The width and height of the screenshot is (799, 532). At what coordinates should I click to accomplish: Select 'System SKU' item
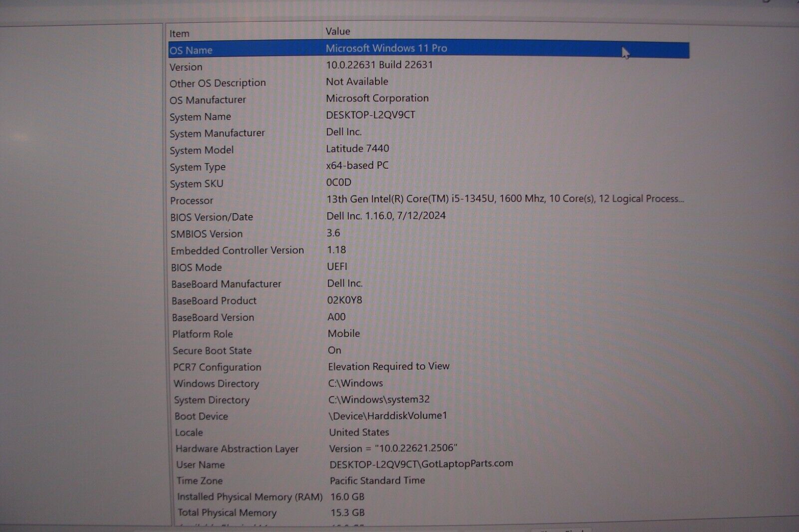197,184
